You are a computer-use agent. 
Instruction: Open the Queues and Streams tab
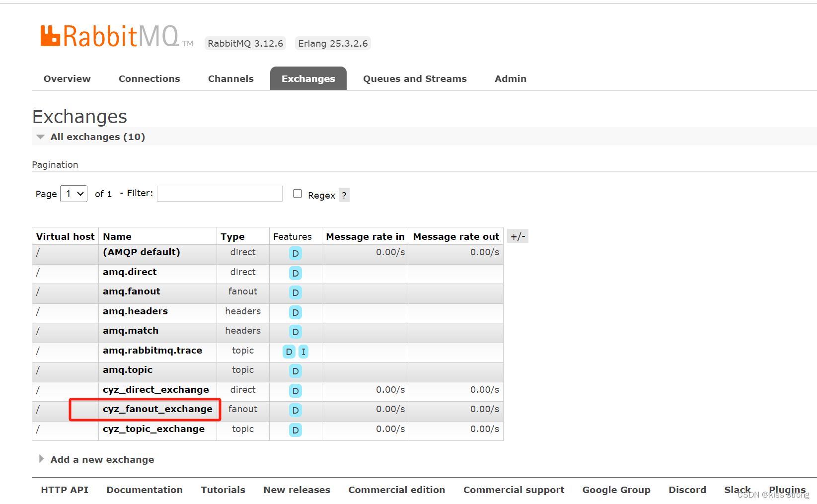click(x=415, y=78)
